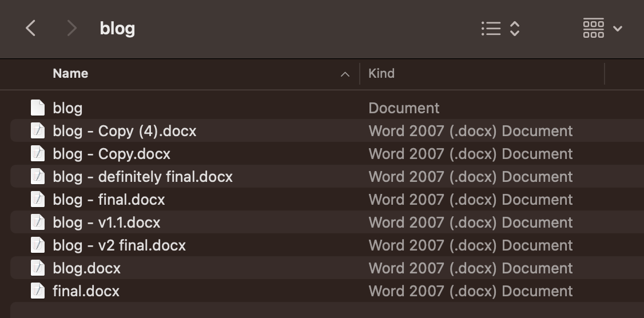
Task: Click the blog - final.docx file icon
Action: pyautogui.click(x=38, y=200)
